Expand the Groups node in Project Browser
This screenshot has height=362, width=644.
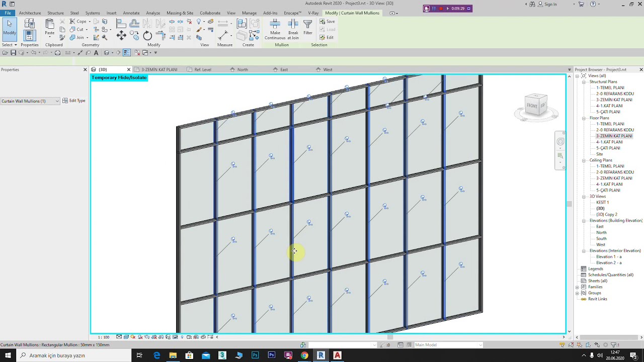578,293
